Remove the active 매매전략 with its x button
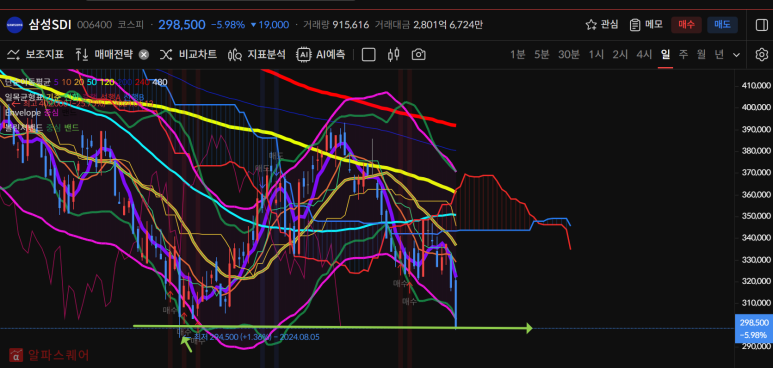Screen dimensions: 773x368 143,54
